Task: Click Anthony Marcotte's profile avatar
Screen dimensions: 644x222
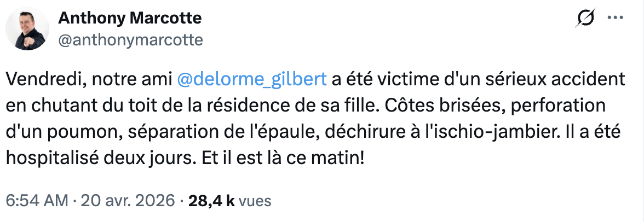Action: [x=28, y=29]
